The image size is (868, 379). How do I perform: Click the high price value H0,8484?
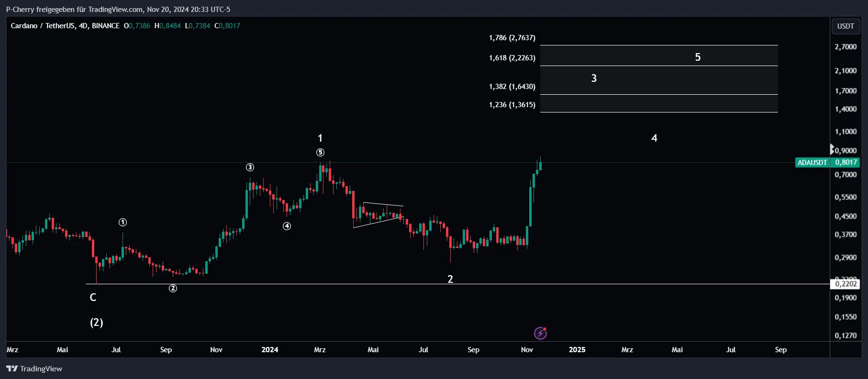click(x=167, y=26)
